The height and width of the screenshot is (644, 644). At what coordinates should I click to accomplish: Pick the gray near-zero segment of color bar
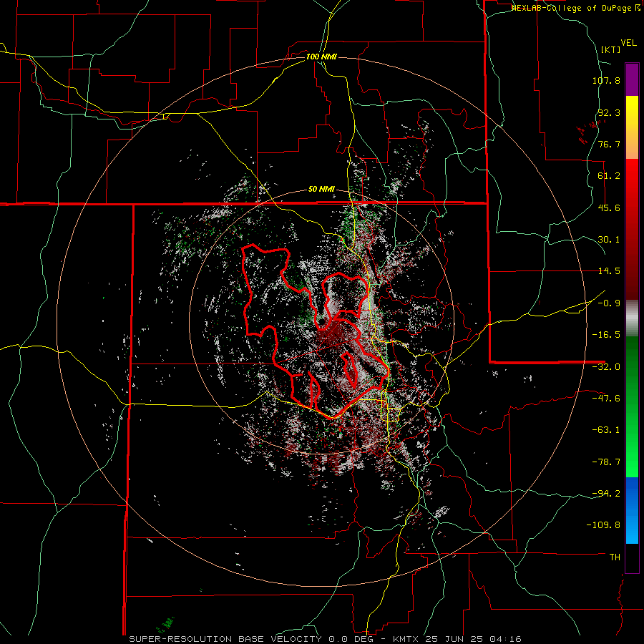pos(632,318)
